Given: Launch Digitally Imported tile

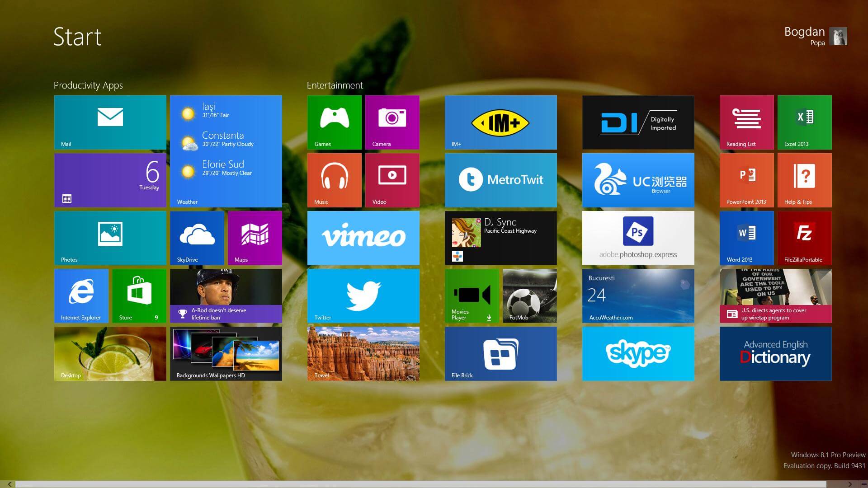Looking at the screenshot, I should [638, 122].
